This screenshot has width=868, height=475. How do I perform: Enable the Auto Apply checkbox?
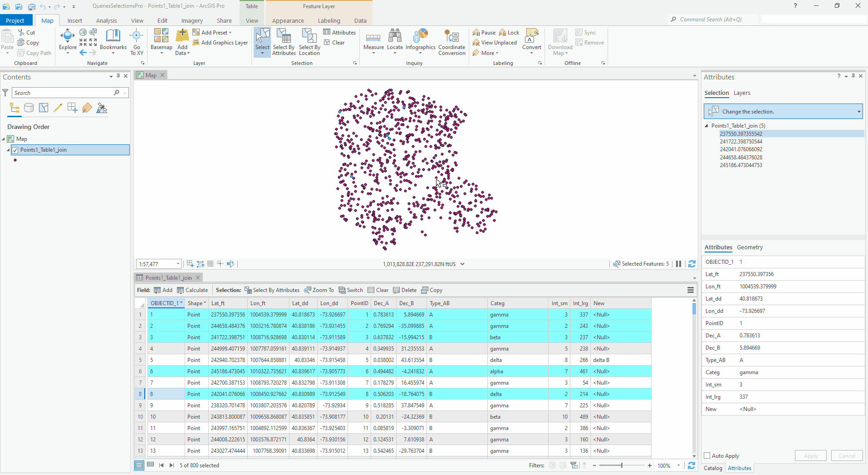point(707,455)
